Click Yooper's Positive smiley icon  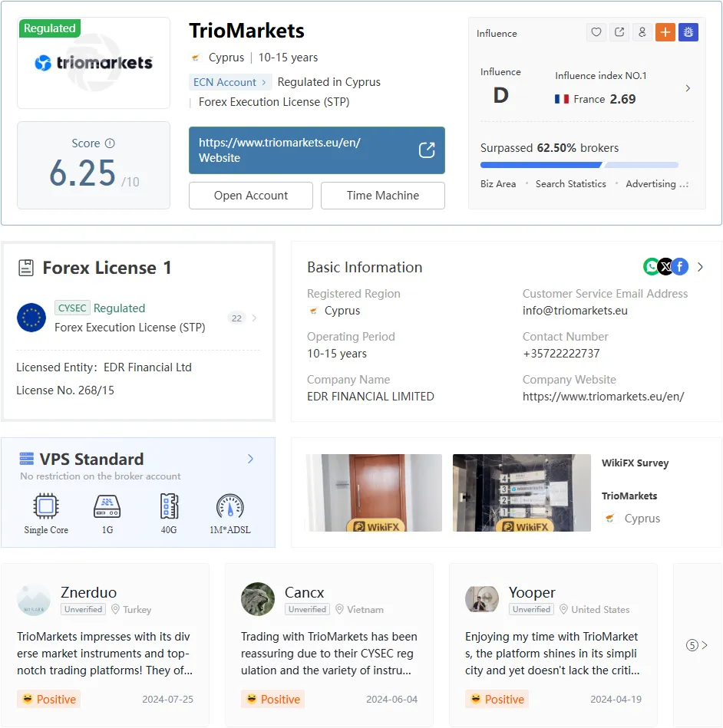coord(475,698)
